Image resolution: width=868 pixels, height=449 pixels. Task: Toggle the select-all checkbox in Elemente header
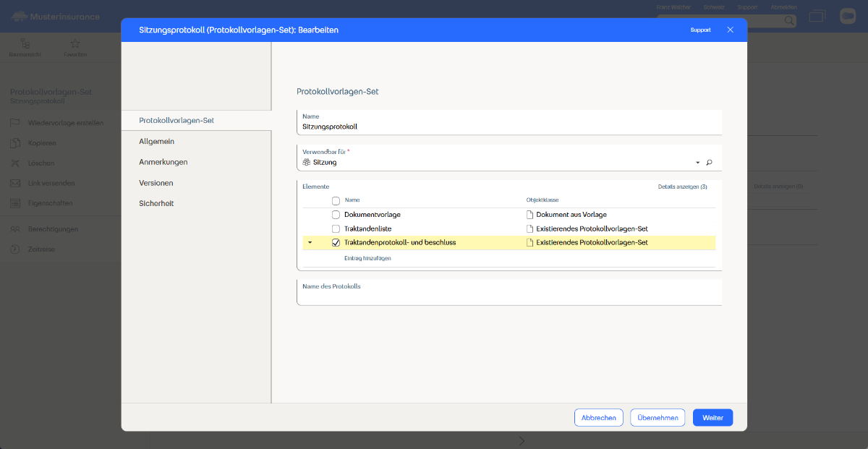(x=336, y=200)
